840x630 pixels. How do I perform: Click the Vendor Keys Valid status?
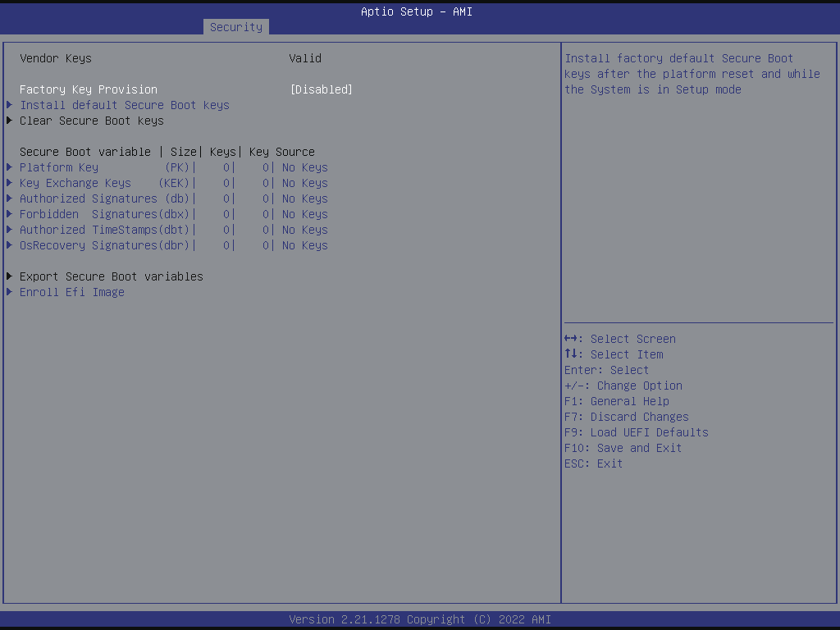click(x=305, y=58)
